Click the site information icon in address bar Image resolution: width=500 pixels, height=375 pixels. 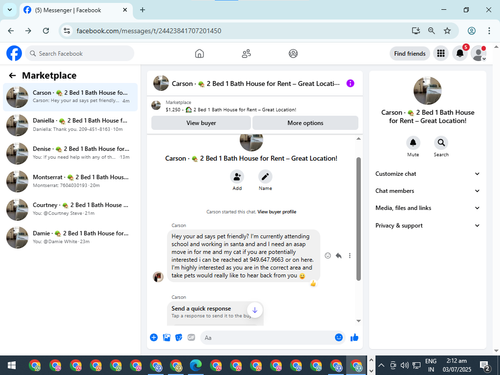pyautogui.click(x=67, y=31)
